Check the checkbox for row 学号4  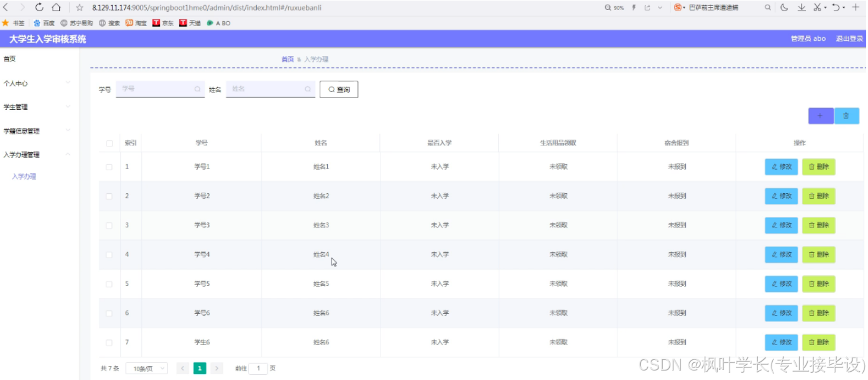(109, 255)
